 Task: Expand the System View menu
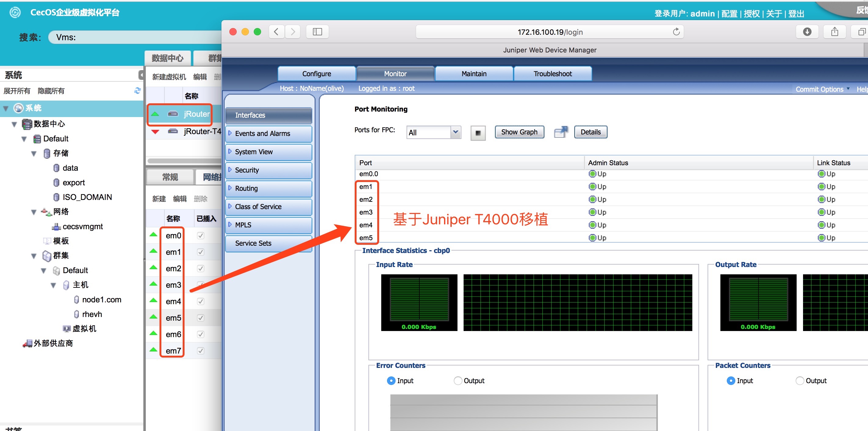(x=269, y=152)
